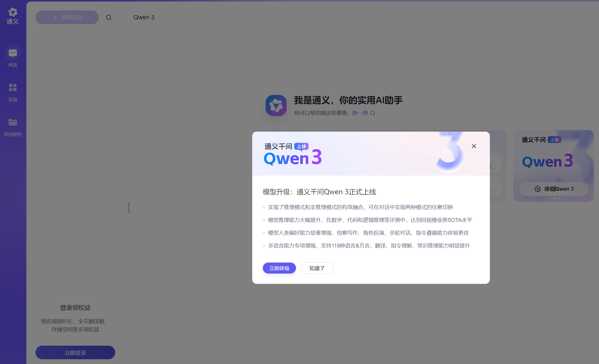Click the 登录领权益 heading
Image resolution: width=599 pixels, height=364 pixels.
pyautogui.click(x=75, y=308)
